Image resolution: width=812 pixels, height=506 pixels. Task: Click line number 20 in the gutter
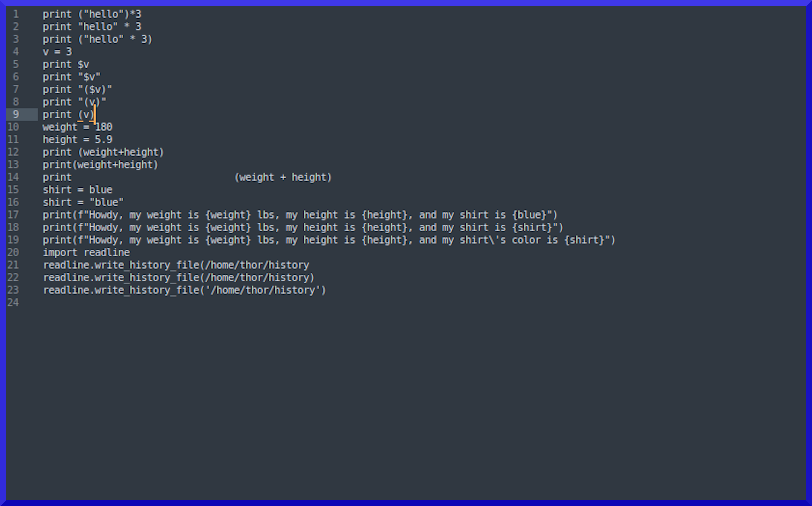coord(13,252)
